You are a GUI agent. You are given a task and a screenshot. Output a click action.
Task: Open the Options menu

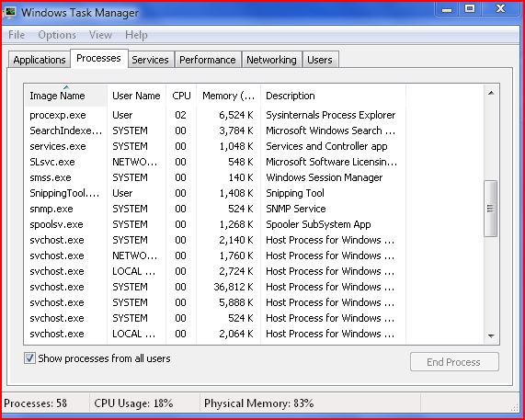(x=57, y=35)
